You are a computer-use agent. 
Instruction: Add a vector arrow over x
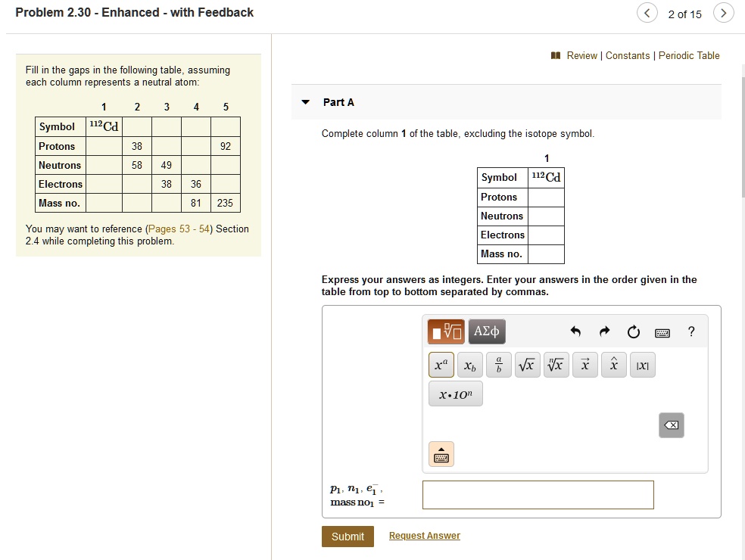(584, 364)
